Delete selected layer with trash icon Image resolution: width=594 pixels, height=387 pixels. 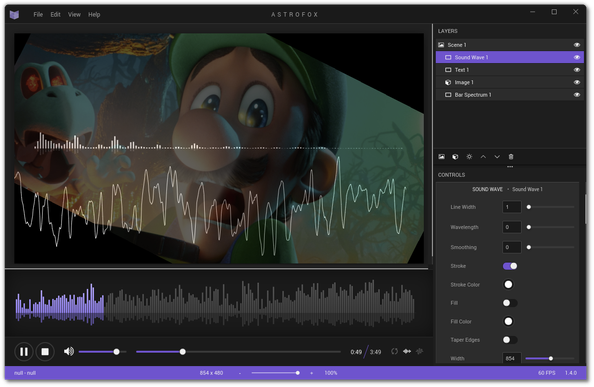pos(511,157)
